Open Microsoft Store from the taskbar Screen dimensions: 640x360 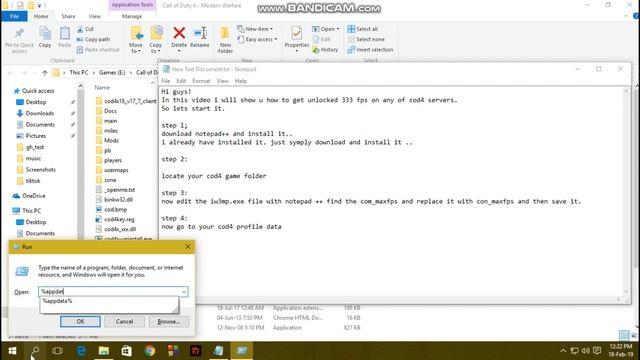tap(127, 351)
